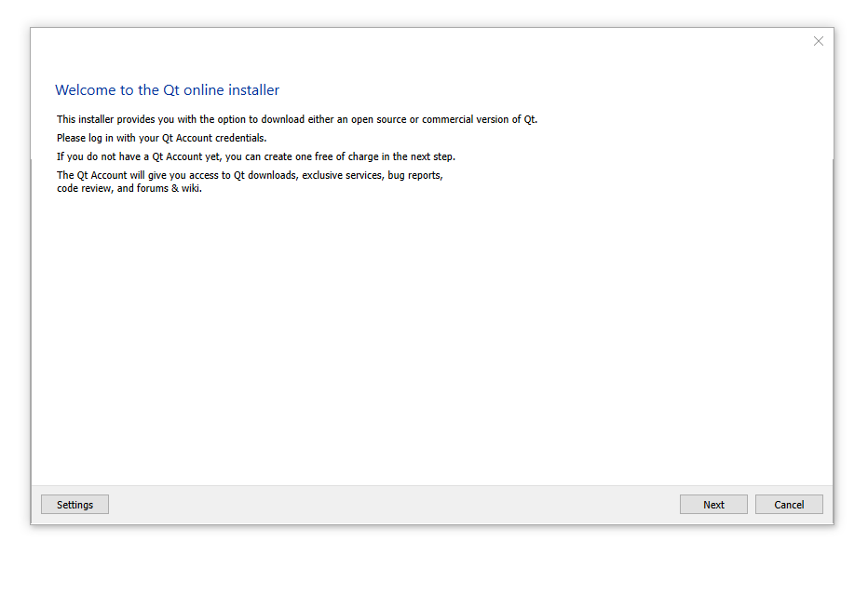Click the phrase 'Qt downloads'
Screen dimensions: 868x596
[264, 175]
